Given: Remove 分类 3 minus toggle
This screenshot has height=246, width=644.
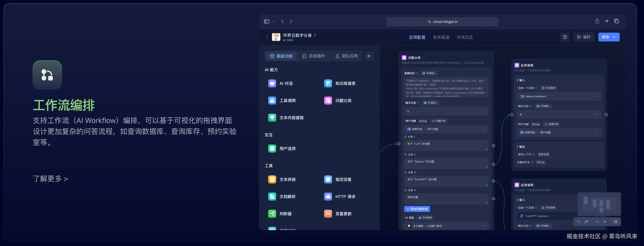Looking at the screenshot, I should pos(405,172).
